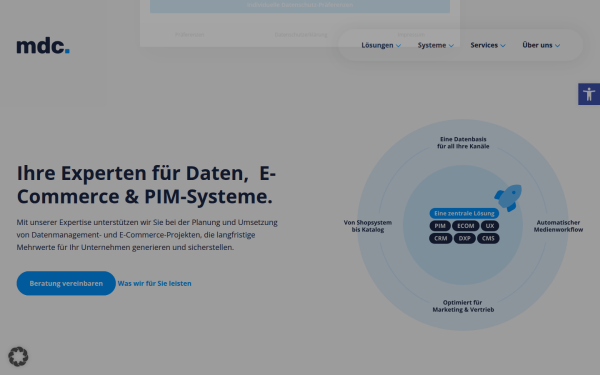Image resolution: width=600 pixels, height=375 pixels.
Task: Click the Mit unserer Expertise paragraph
Action: point(147,235)
